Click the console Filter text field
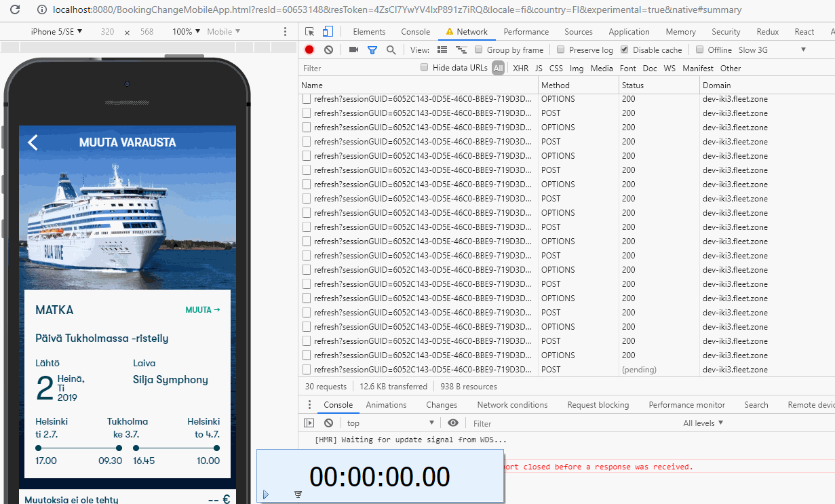 coord(573,423)
